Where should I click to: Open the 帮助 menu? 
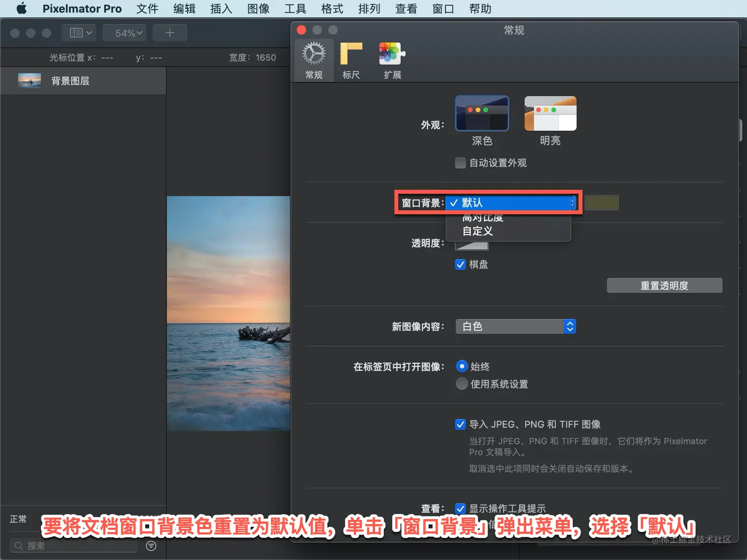480,8
